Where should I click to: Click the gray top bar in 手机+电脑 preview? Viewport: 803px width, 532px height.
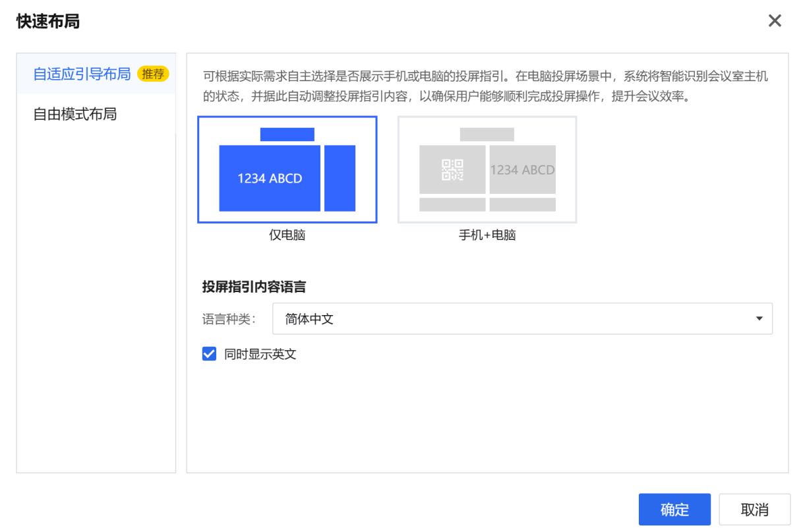487,134
